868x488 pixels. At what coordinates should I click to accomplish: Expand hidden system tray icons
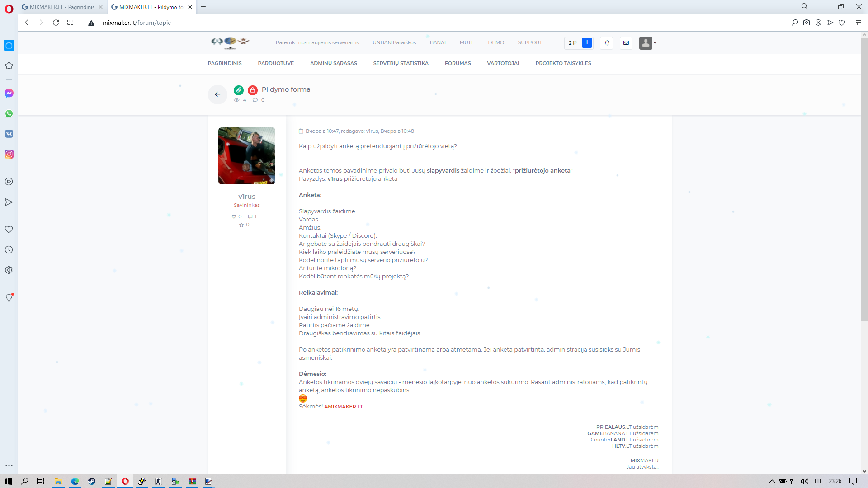click(772, 481)
